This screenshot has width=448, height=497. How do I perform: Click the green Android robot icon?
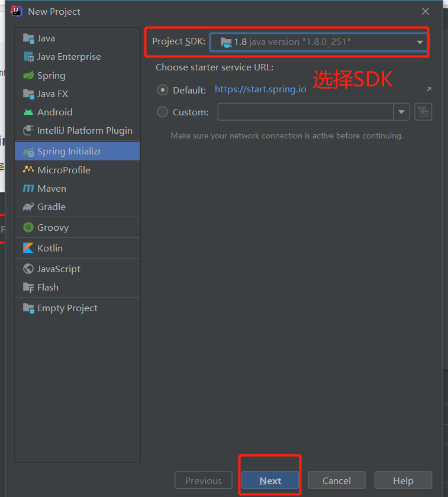click(28, 112)
